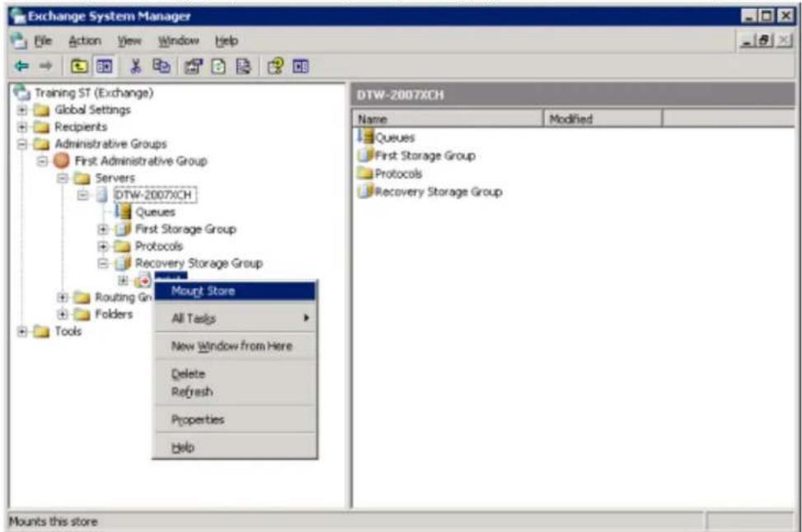Expand the Recipients node
Image resolution: width=802 pixels, height=532 pixels.
[22, 127]
